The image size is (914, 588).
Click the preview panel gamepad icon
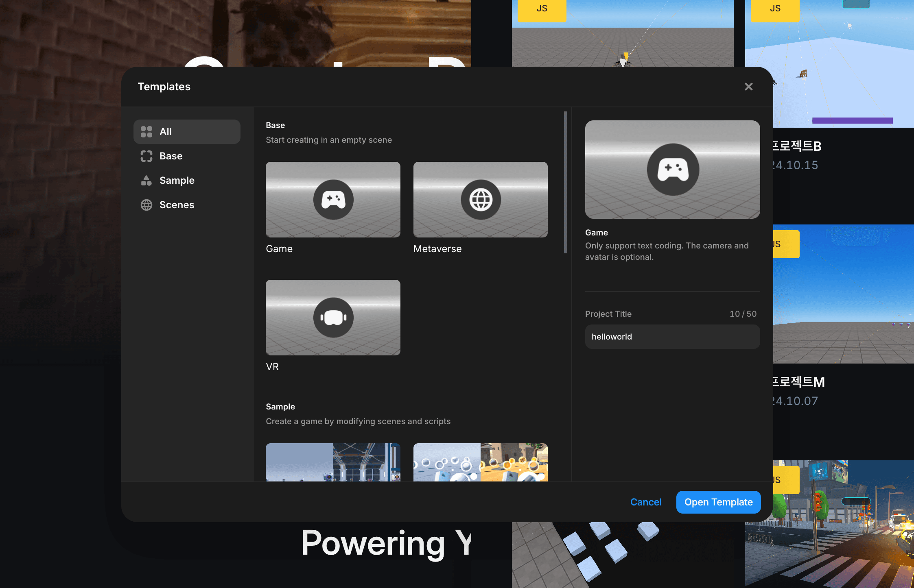click(673, 170)
